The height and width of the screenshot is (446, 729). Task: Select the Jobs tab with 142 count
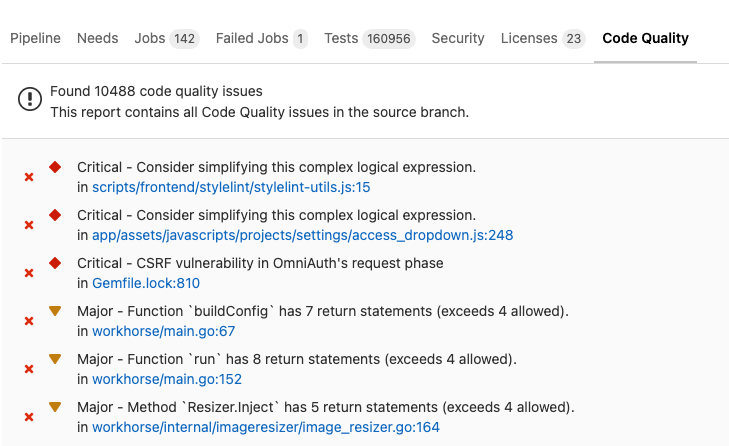(166, 38)
